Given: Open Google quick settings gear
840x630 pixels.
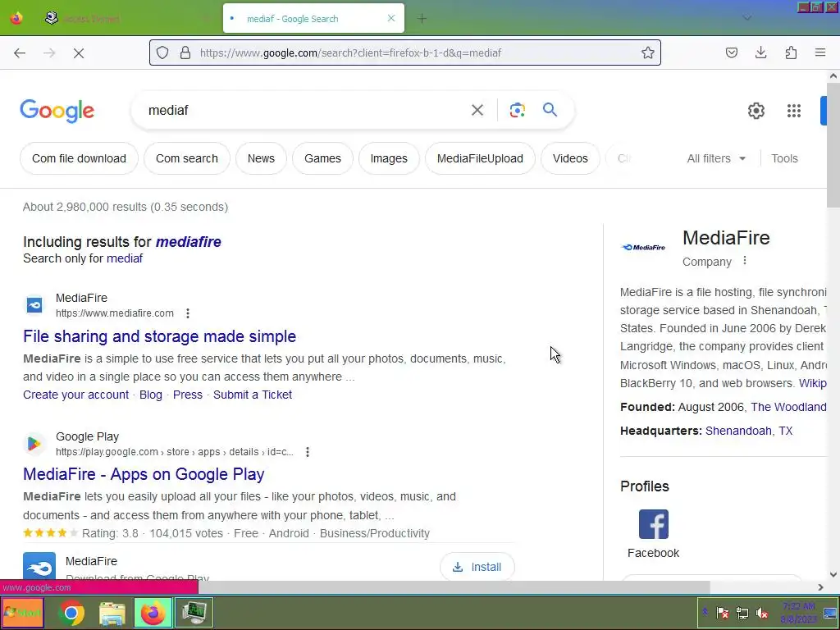Looking at the screenshot, I should point(756,111).
